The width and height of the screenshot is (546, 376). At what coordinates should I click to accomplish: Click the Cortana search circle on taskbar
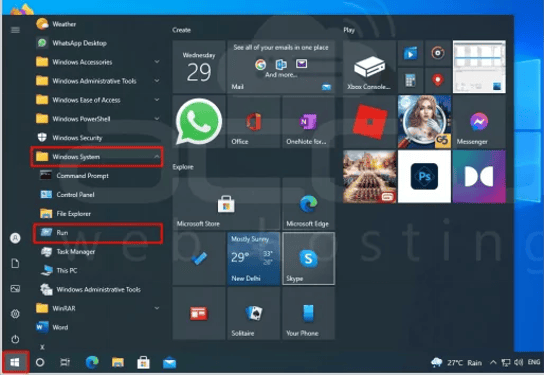click(40, 363)
